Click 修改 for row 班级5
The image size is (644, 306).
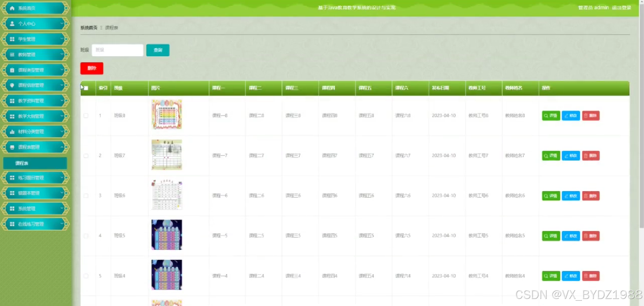coord(571,236)
